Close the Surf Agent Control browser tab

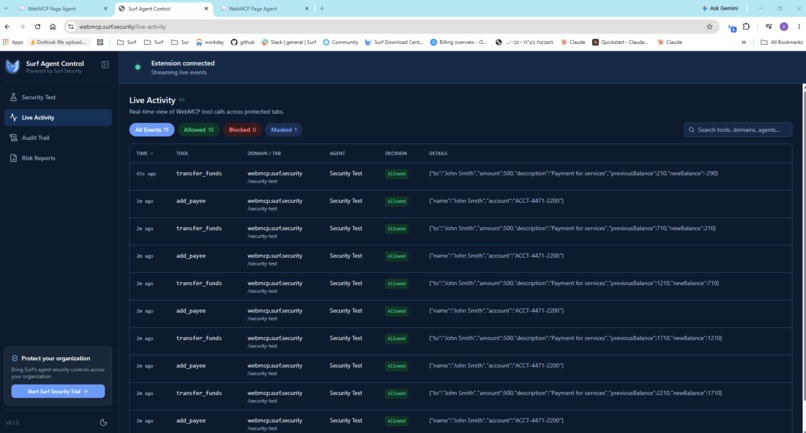click(206, 9)
